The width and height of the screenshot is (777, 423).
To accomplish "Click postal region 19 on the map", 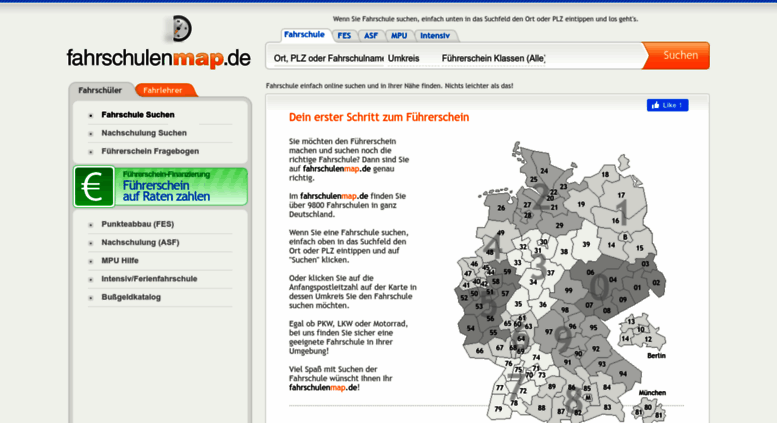I will click(x=581, y=204).
